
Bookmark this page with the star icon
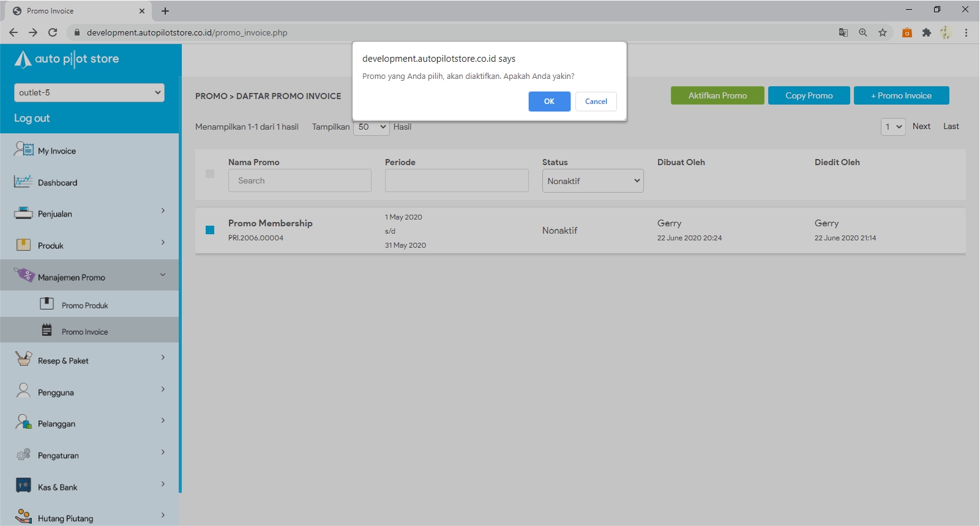[882, 32]
